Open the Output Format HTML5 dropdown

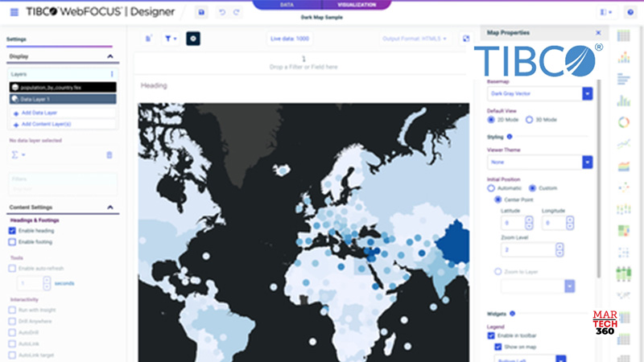(x=415, y=39)
